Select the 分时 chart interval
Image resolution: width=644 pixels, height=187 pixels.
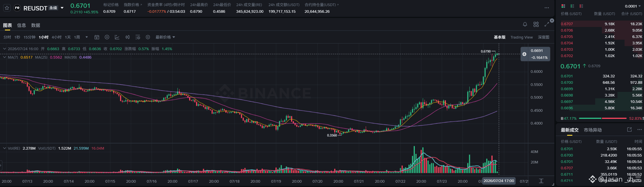tap(7, 37)
